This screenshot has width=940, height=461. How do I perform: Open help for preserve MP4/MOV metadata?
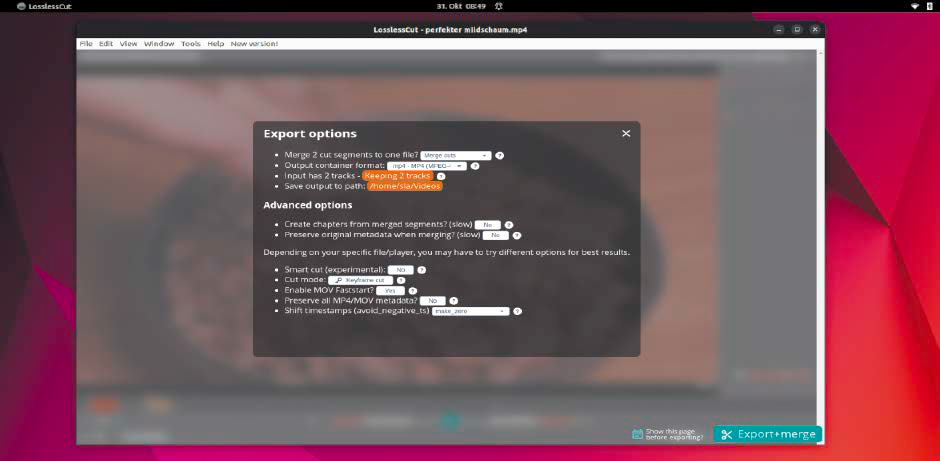pyautogui.click(x=454, y=301)
